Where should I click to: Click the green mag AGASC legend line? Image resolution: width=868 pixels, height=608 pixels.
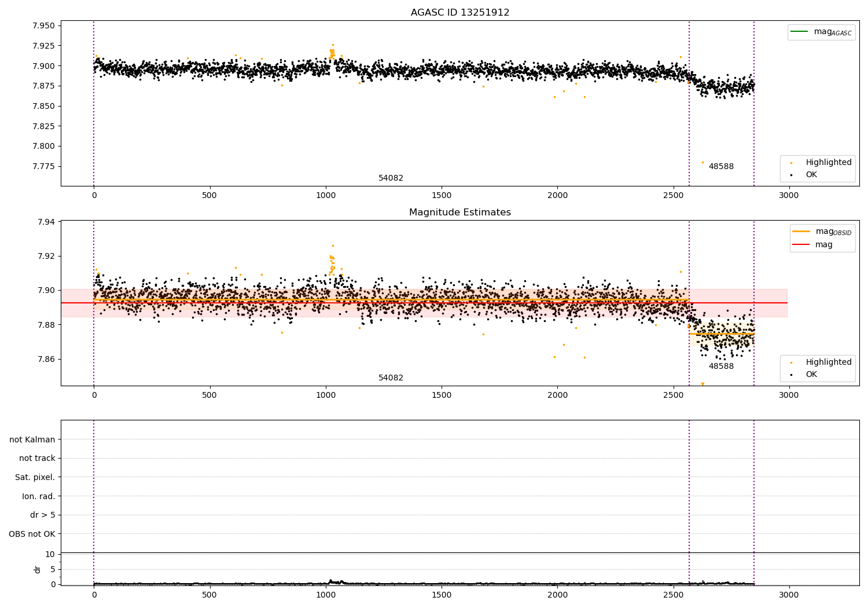pos(800,32)
